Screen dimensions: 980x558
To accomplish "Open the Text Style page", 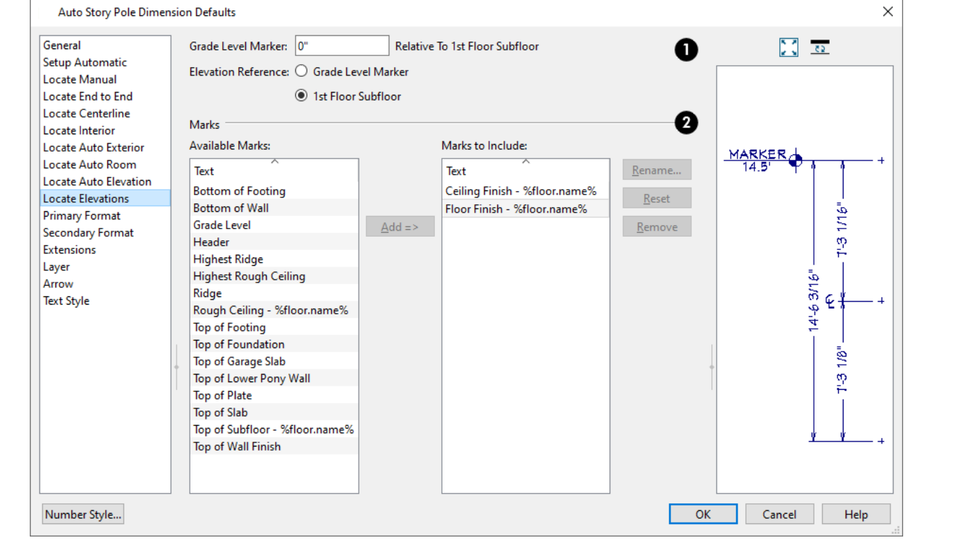I will 66,300.
